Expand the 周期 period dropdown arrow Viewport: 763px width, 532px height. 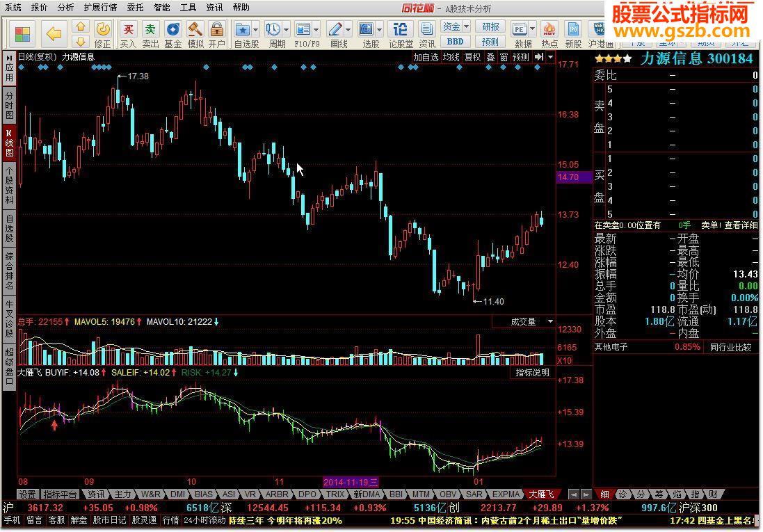(286, 29)
